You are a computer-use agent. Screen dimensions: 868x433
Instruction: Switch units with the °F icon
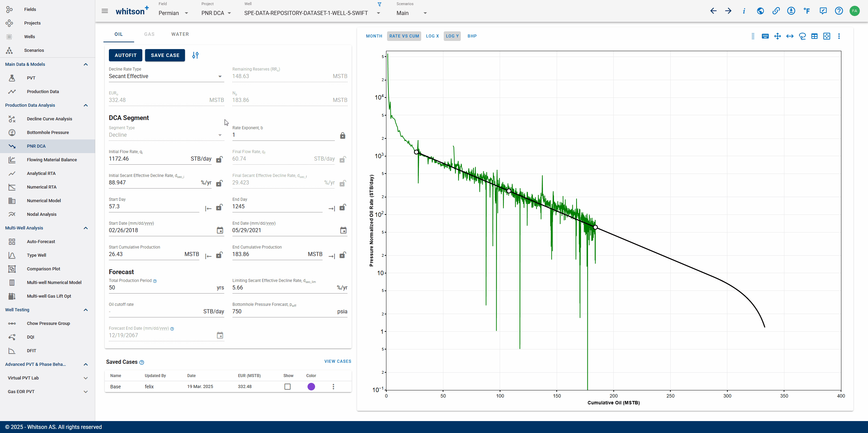[x=807, y=11]
